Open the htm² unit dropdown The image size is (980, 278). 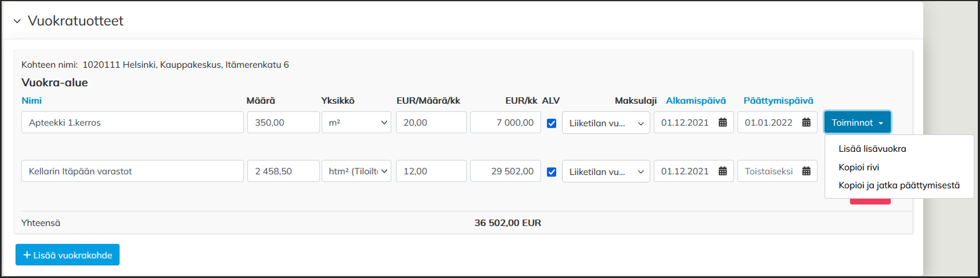pyautogui.click(x=356, y=171)
